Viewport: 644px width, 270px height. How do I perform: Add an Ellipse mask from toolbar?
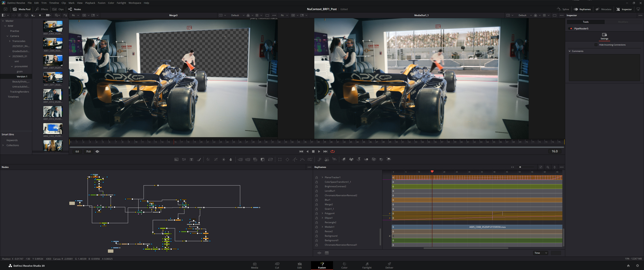click(x=287, y=159)
